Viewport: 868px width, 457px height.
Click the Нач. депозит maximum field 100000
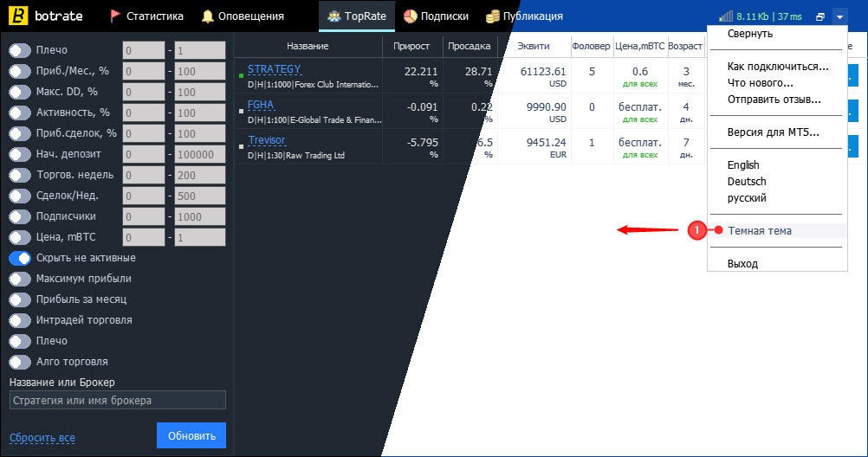tap(200, 154)
